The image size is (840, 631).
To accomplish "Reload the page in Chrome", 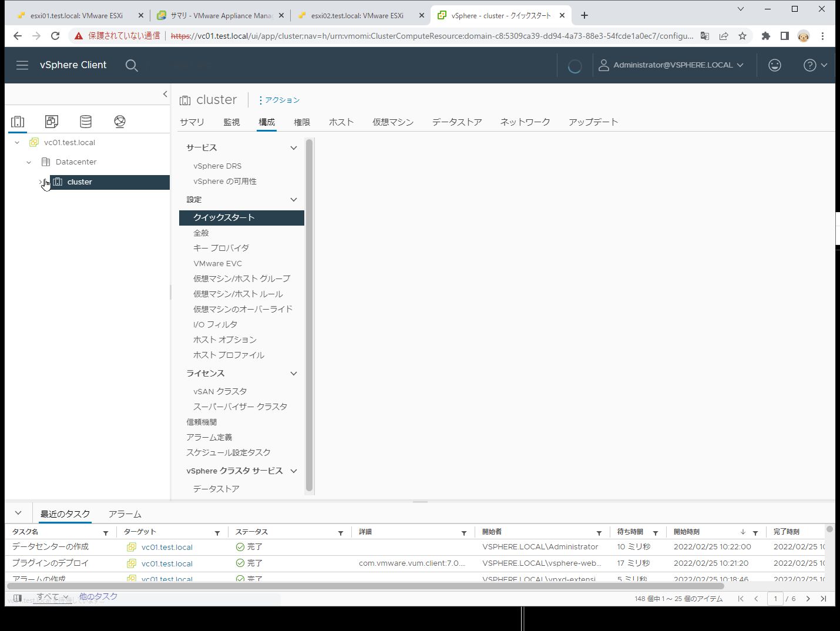I will tap(55, 36).
